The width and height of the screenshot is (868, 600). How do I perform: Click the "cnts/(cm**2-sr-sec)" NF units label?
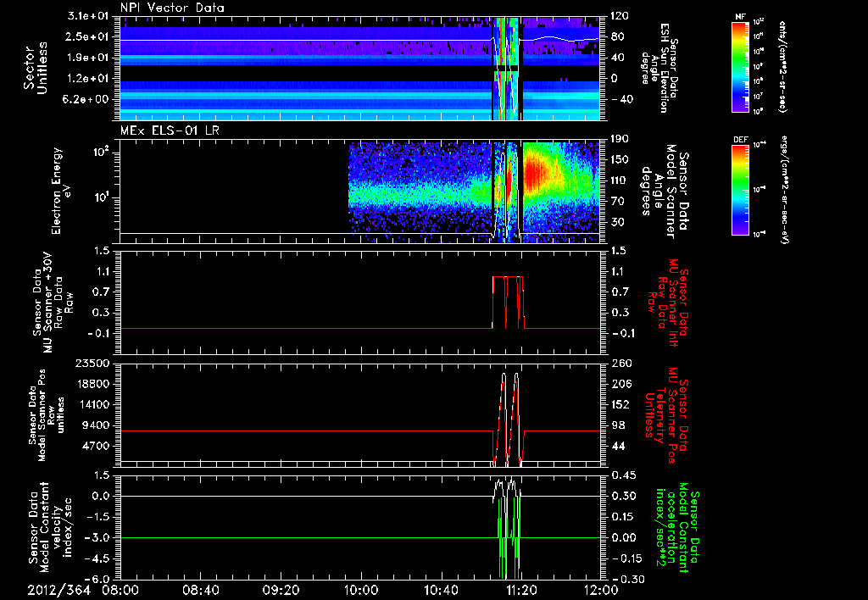(x=783, y=66)
